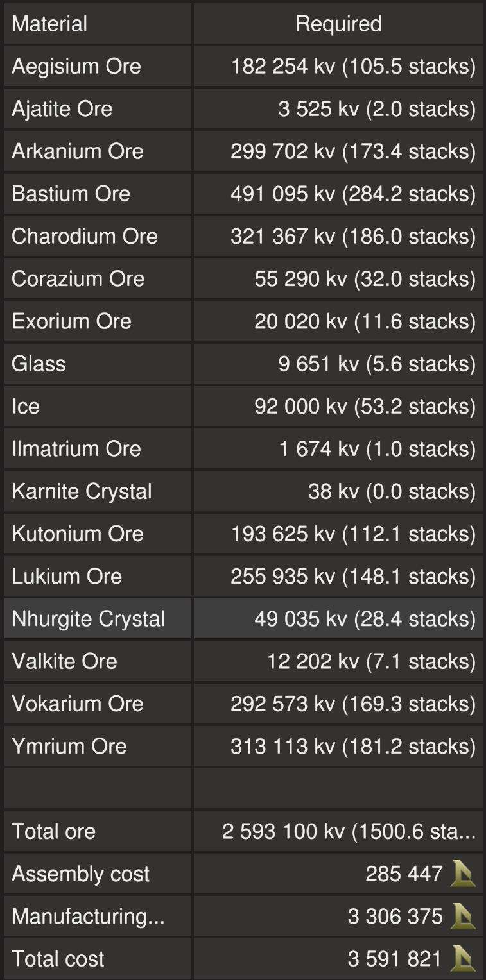Select the Corazium Ore material
This screenshot has width=486, height=980.
tap(78, 279)
